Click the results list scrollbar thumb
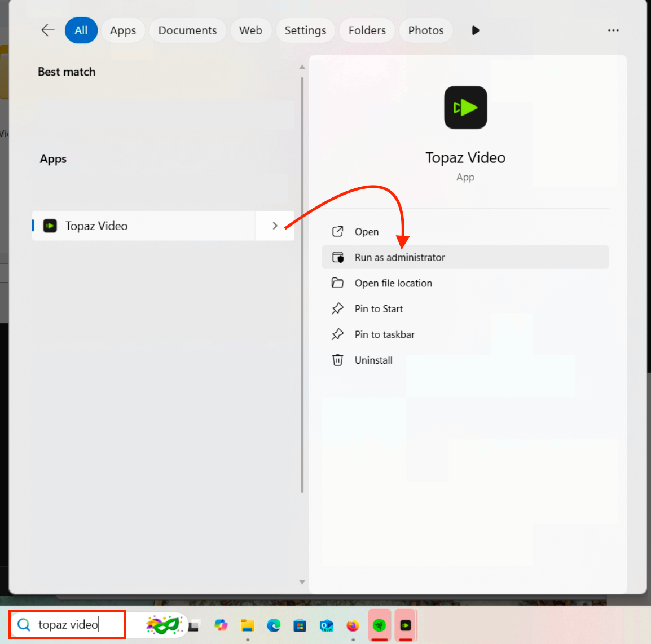Viewport: 651px width, 644px height. (302, 285)
